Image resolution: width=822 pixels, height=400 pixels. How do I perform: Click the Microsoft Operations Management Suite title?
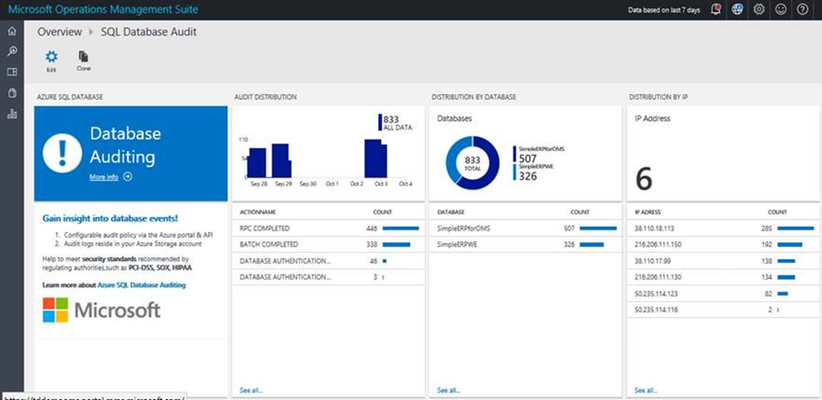[x=103, y=9]
